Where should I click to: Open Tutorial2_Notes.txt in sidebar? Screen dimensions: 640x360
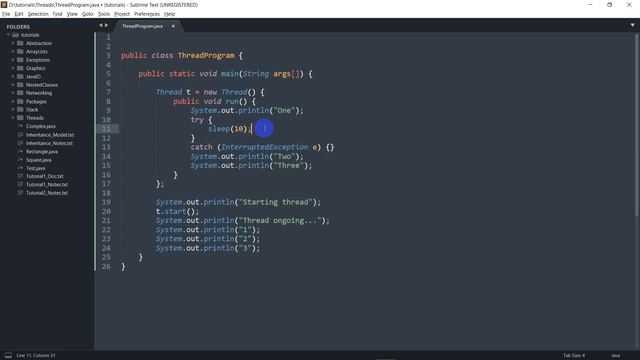click(47, 193)
